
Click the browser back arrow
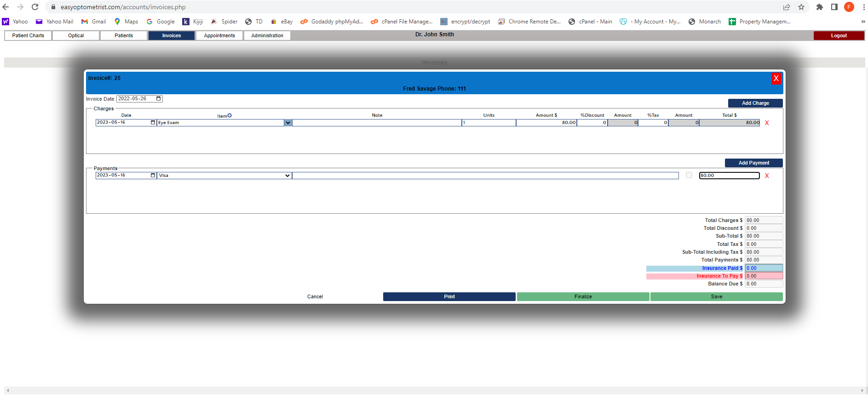[x=6, y=7]
